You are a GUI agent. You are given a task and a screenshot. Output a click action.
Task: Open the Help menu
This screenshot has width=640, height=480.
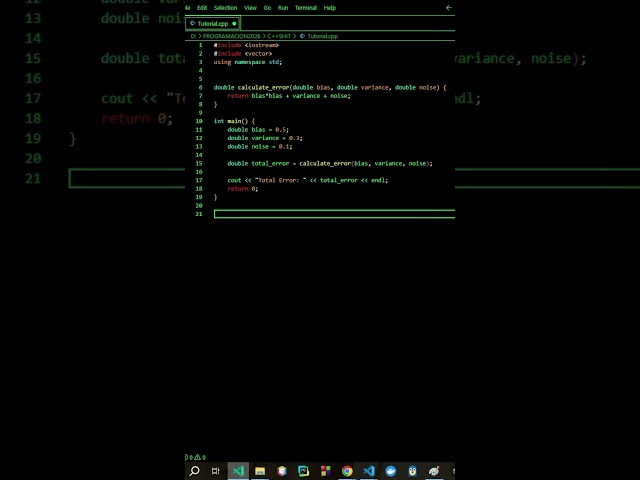tap(330, 8)
